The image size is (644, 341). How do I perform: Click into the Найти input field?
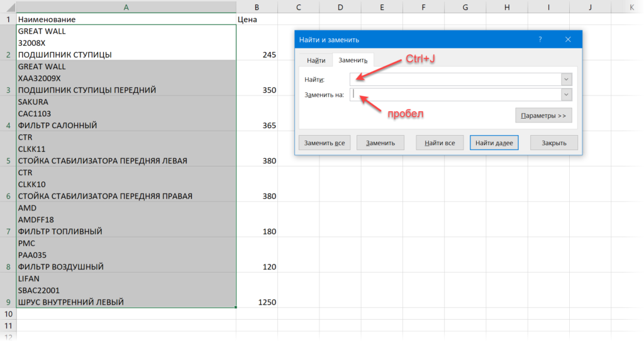(455, 79)
